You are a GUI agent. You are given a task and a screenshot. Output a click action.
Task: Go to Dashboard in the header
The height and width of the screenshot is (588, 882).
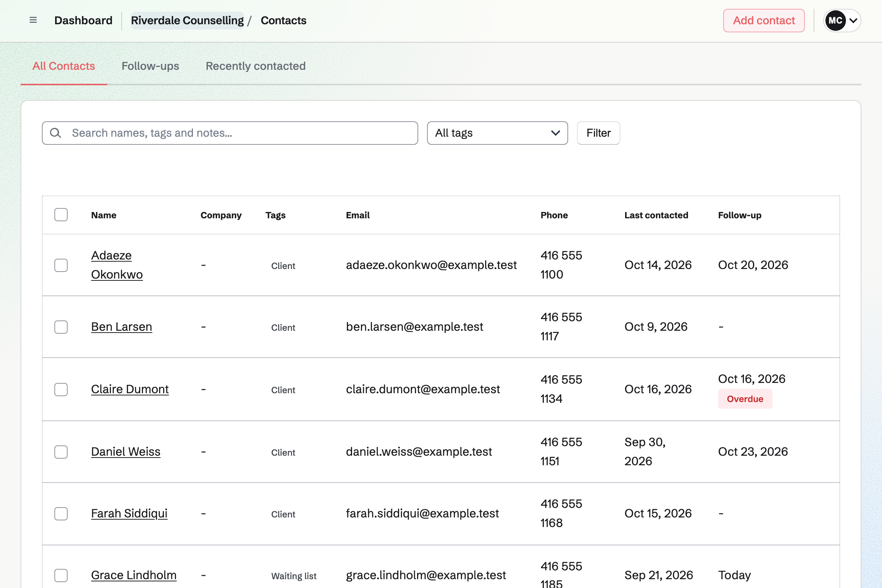(83, 20)
